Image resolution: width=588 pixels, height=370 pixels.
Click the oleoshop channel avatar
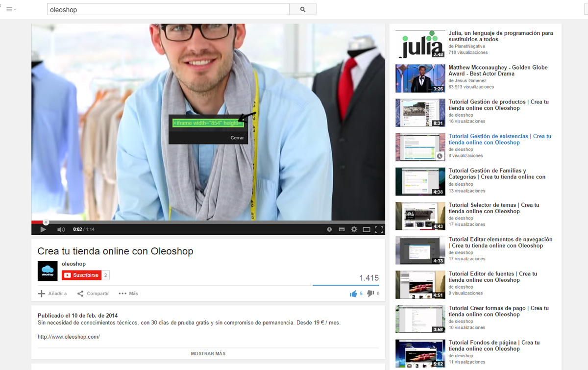point(48,271)
